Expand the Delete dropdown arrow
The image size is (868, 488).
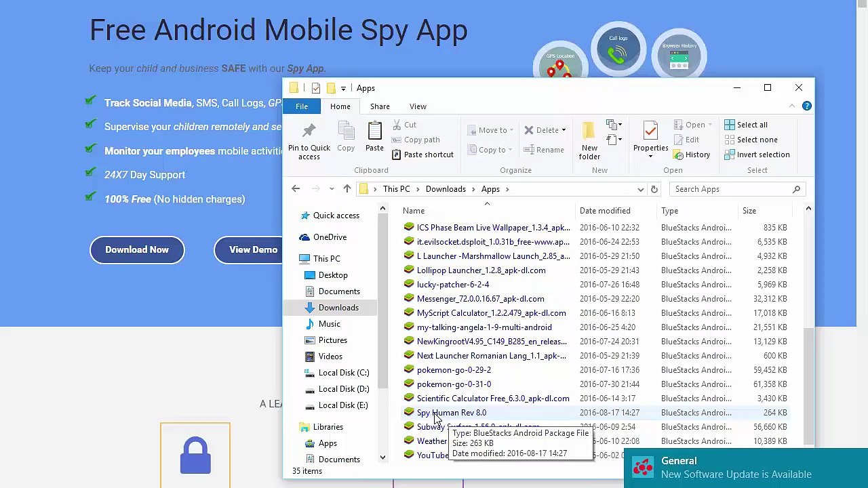pyautogui.click(x=564, y=130)
